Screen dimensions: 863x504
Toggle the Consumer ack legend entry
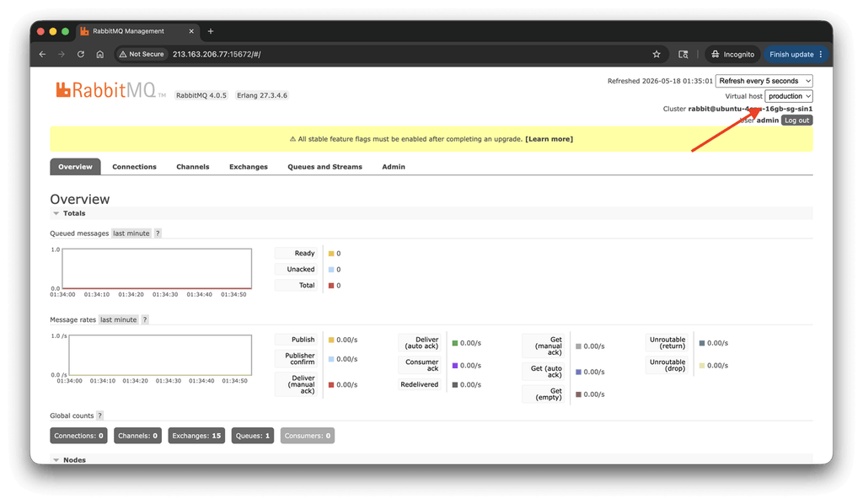click(420, 365)
